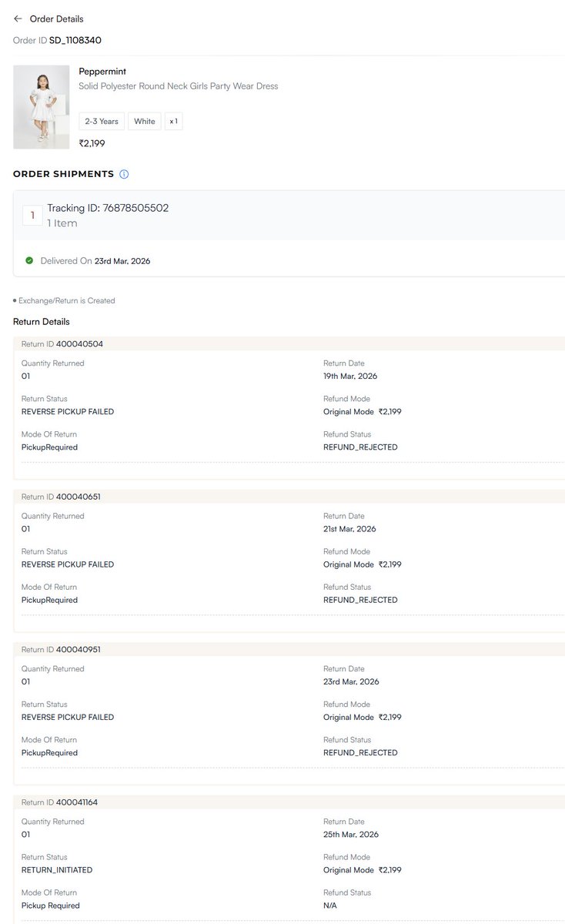Select the White color tag

(145, 122)
